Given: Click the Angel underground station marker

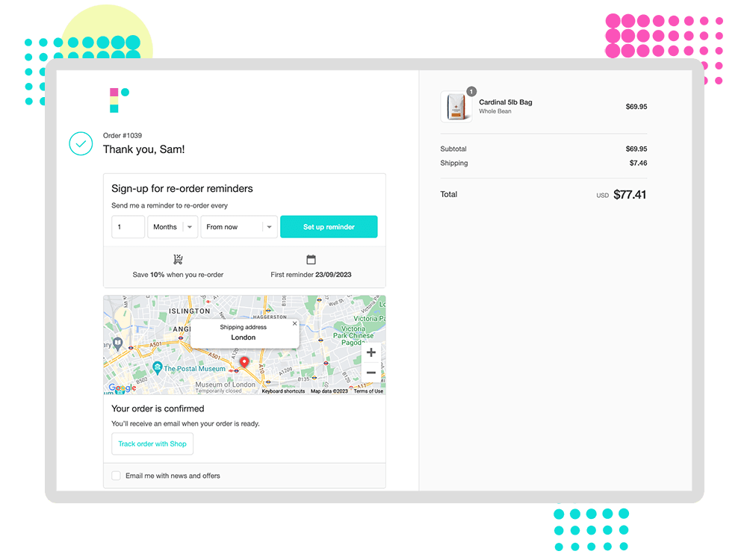Looking at the screenshot, I should click(x=181, y=337).
